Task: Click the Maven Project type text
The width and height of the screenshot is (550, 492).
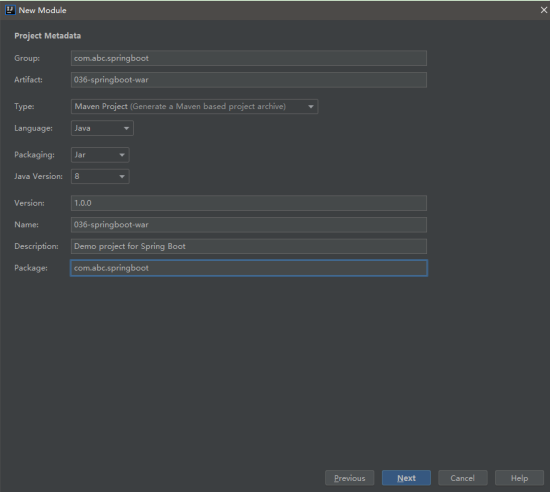Action: [101, 107]
